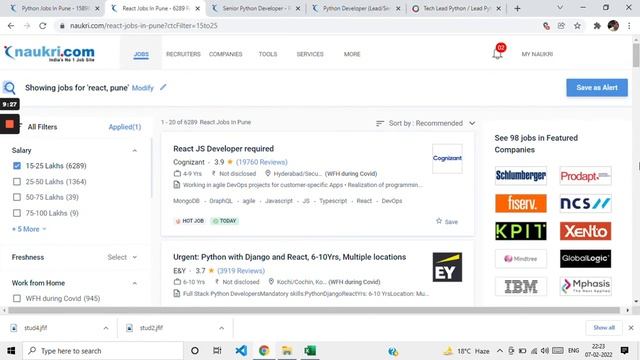Open 'React JS Developer required' job title

click(x=223, y=149)
